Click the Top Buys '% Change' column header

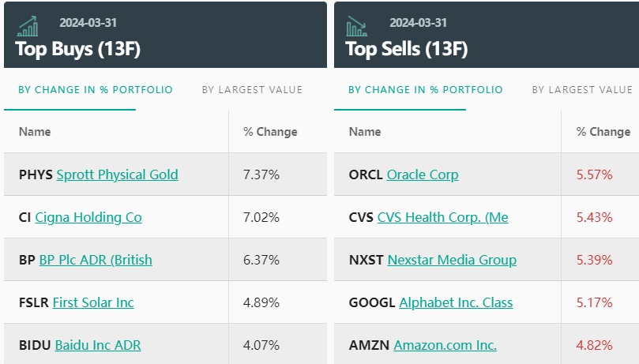point(270,132)
